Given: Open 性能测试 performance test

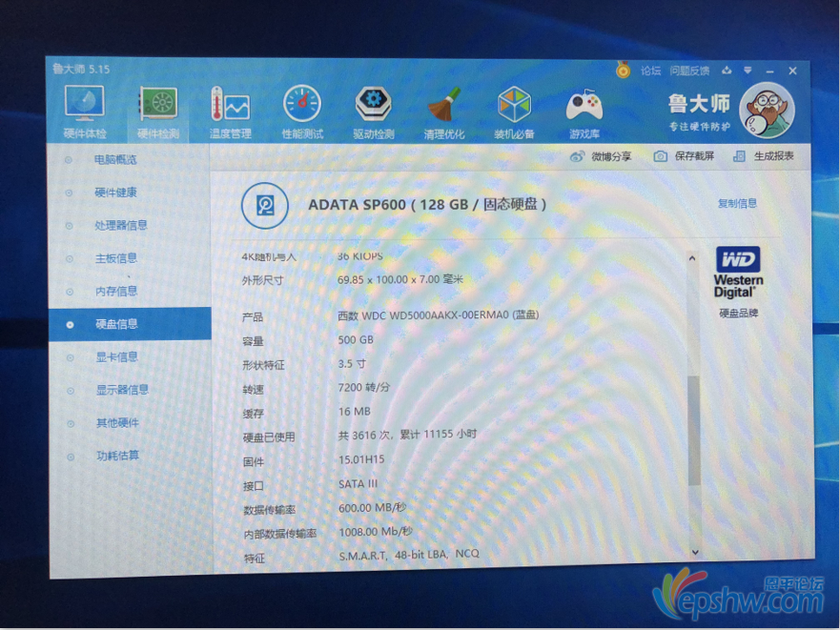Looking at the screenshot, I should (302, 113).
